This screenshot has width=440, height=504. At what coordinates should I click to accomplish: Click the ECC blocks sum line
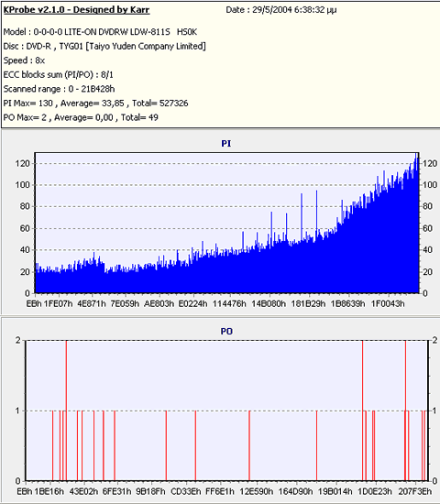click(x=59, y=75)
